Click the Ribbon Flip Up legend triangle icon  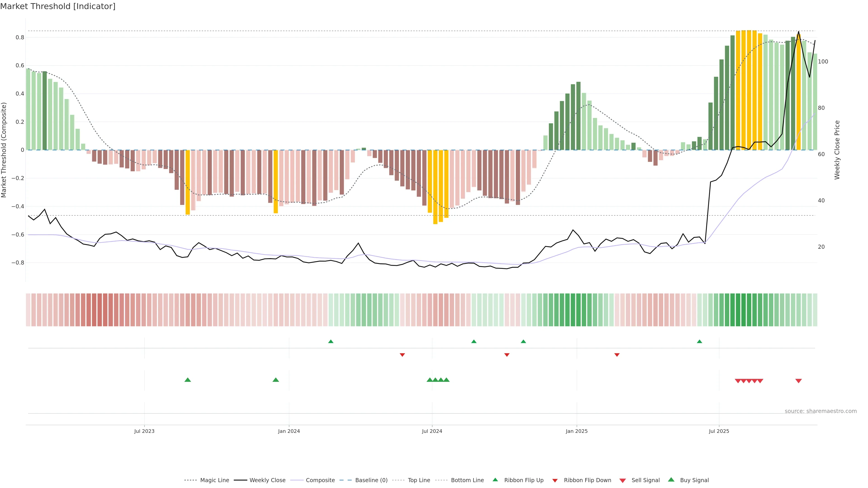point(495,480)
